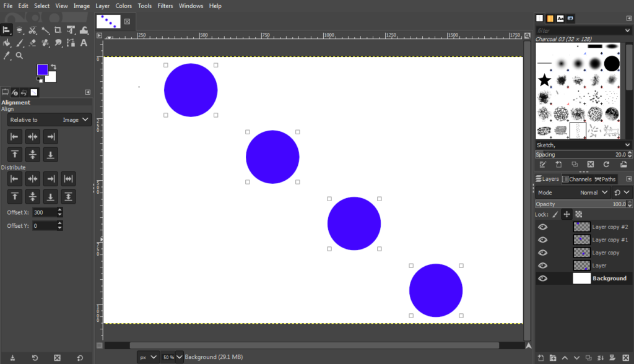Screen dimensions: 634x364
Task: Create a new layer from Layers panel
Action: (x=541, y=358)
